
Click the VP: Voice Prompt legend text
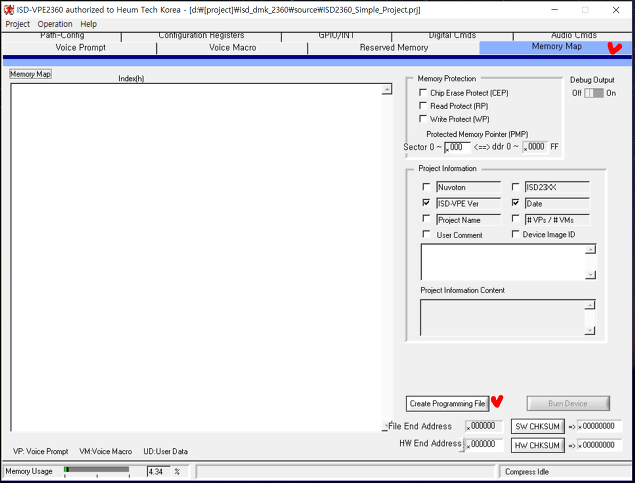(40, 451)
